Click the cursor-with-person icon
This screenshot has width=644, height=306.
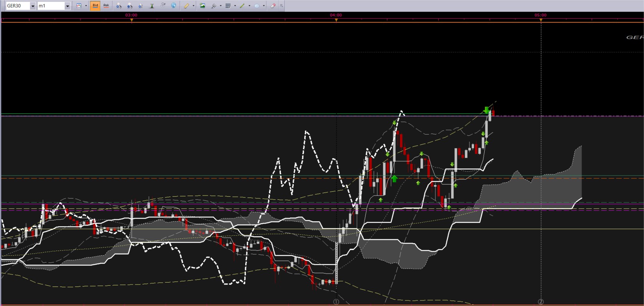(x=141, y=6)
